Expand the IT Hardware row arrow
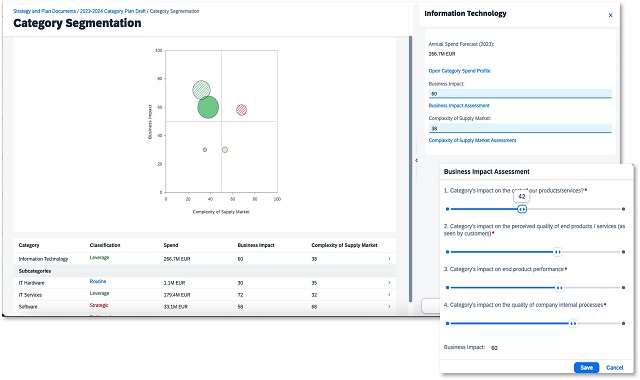Image resolution: width=640 pixels, height=380 pixels. (389, 282)
